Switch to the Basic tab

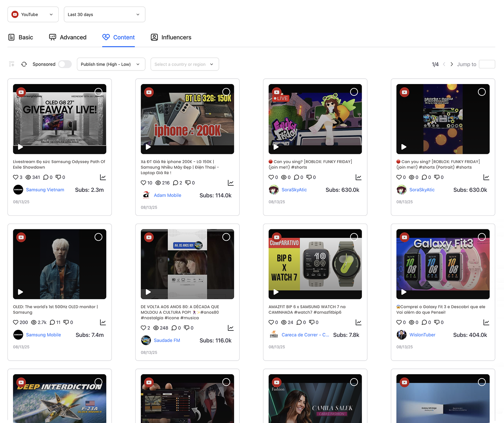pyautogui.click(x=21, y=37)
